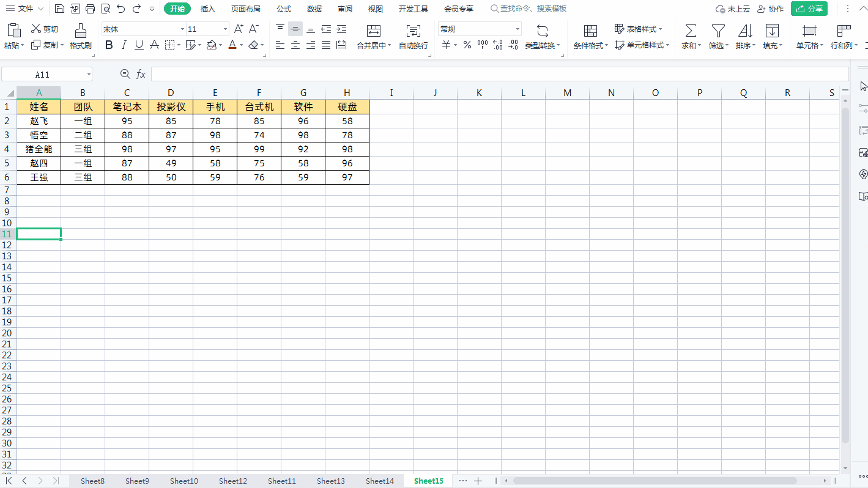Click the Sort (排序) icon

click(x=745, y=31)
